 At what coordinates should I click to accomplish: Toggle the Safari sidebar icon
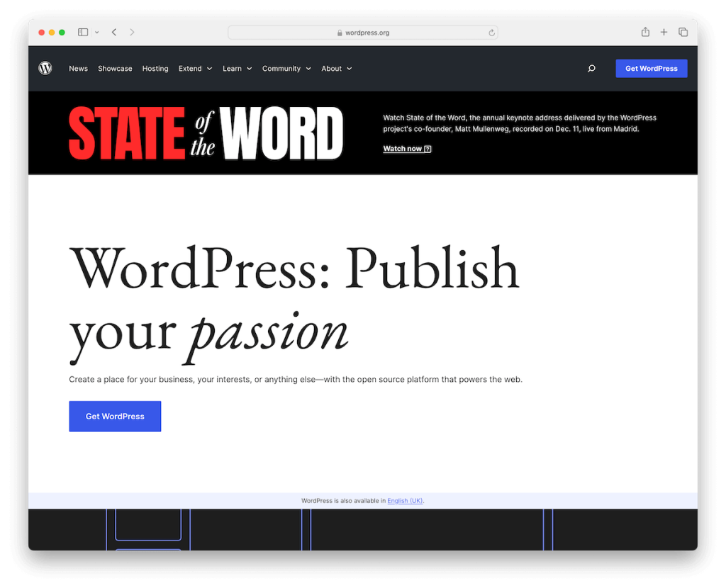tap(83, 32)
